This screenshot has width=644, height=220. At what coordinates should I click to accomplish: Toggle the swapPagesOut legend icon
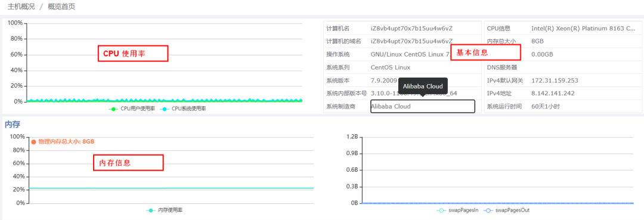click(x=488, y=210)
